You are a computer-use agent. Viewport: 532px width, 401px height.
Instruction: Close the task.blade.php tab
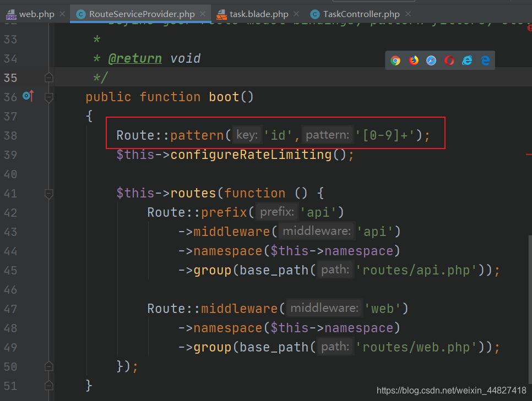[296, 14]
